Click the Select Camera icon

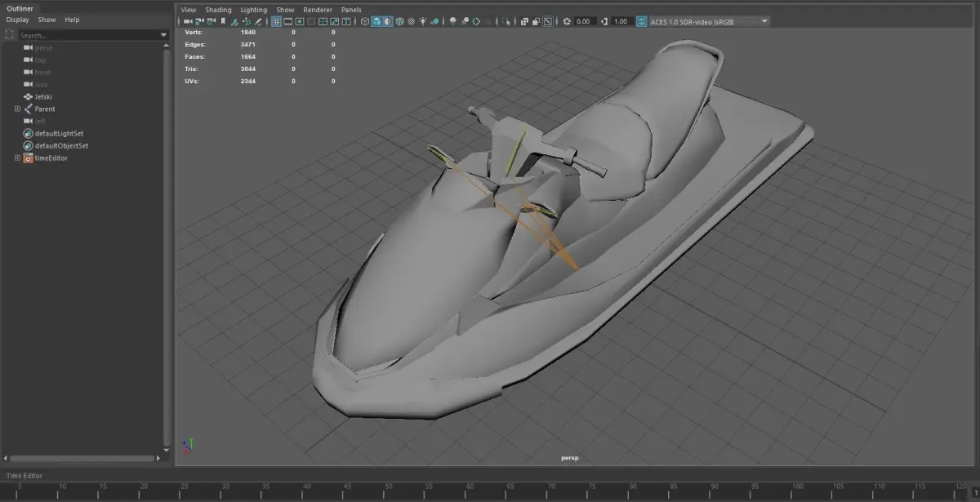tap(187, 21)
